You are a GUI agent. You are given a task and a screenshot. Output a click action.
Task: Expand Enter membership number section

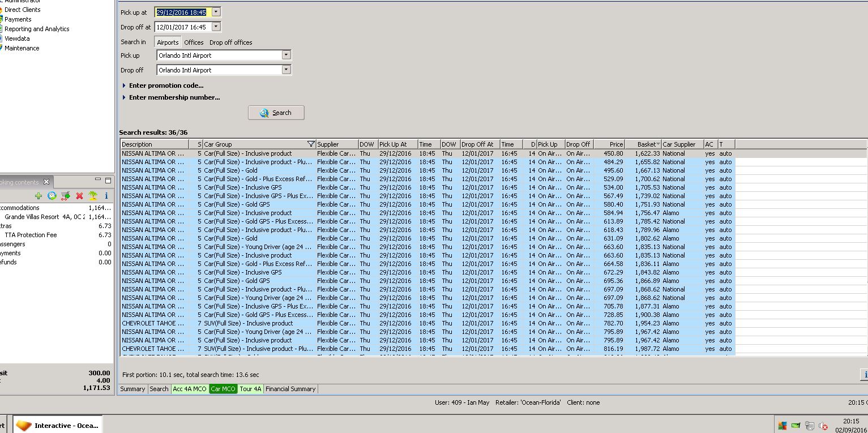coord(174,97)
